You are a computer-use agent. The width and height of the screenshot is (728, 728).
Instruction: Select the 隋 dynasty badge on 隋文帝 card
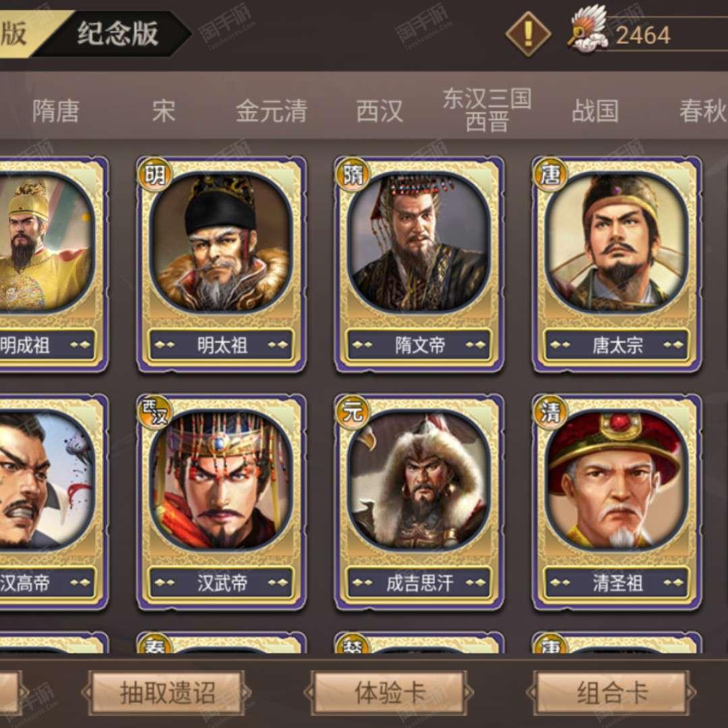click(x=353, y=175)
